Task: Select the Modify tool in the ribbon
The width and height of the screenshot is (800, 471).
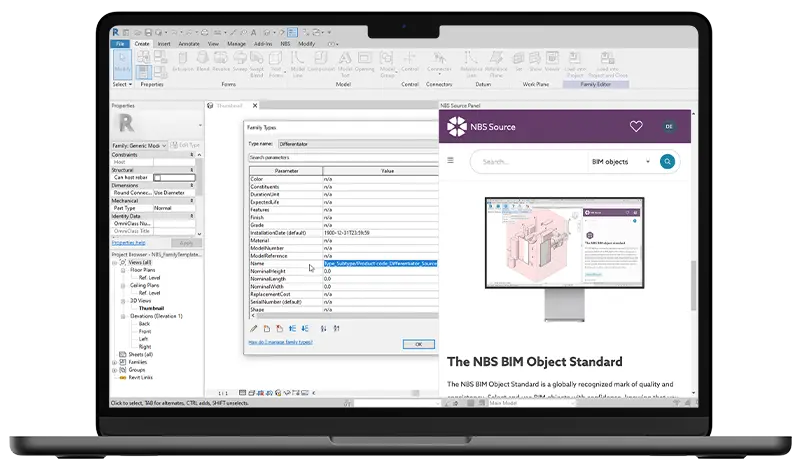Action: (122, 62)
